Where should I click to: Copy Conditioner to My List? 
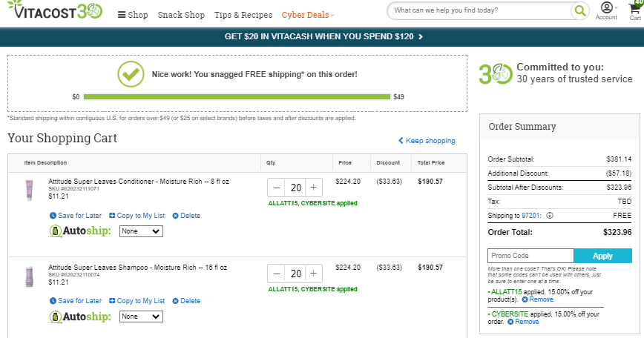(x=137, y=216)
